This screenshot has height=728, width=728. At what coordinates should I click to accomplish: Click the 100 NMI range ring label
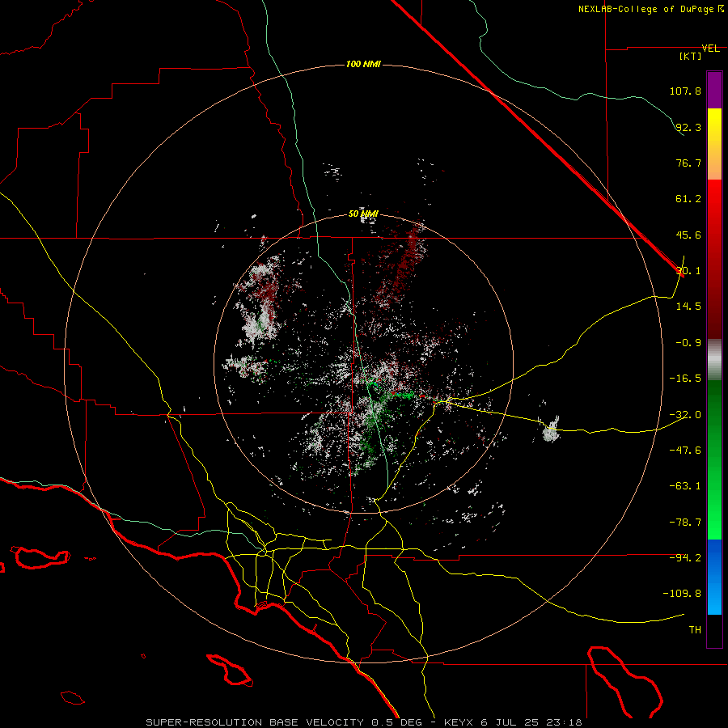(x=363, y=64)
